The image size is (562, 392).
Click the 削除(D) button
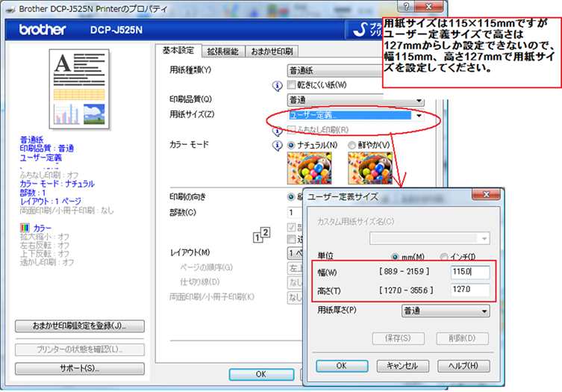462,338
